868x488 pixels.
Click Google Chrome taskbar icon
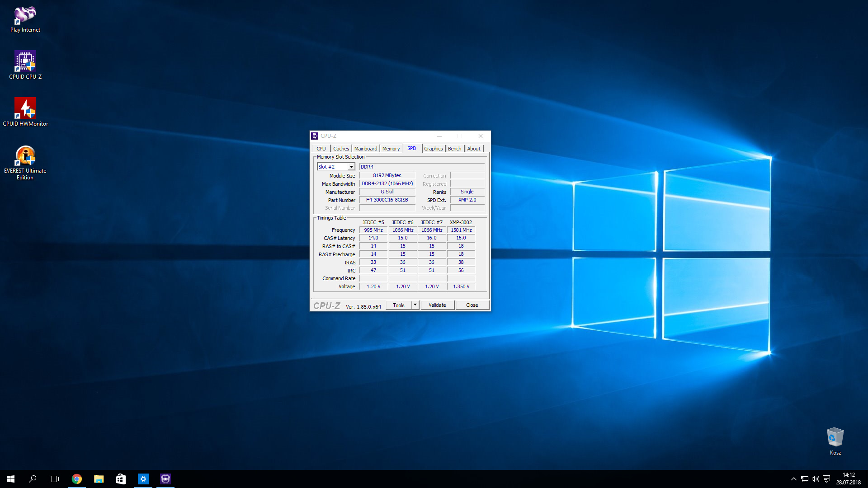point(77,479)
